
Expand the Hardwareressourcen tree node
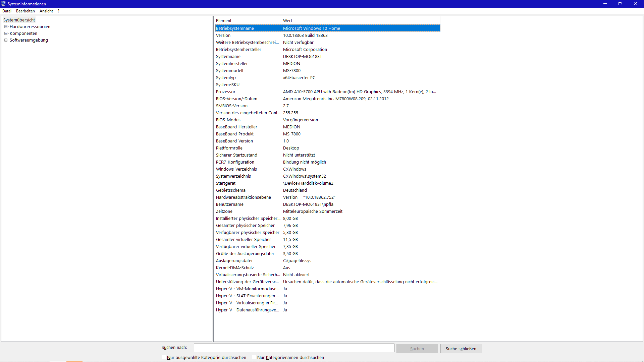(6, 27)
